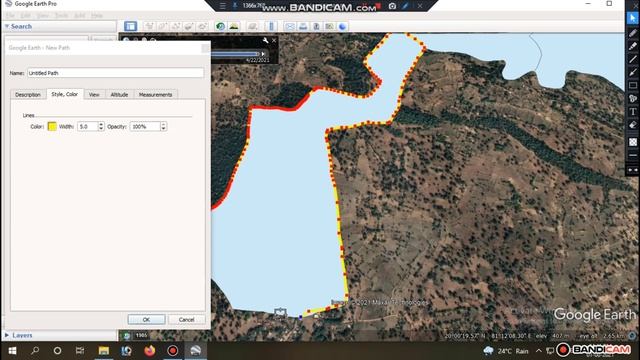Screen dimensions: 640x360
Task: Toggle Bandicam draw pencil icon in top bar
Action: coord(405,6)
